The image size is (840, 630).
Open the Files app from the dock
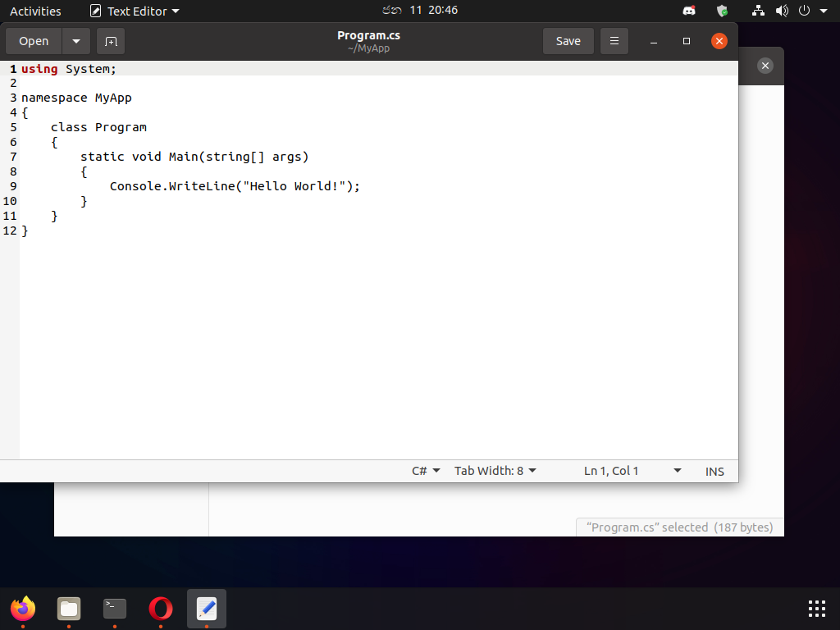tap(69, 609)
